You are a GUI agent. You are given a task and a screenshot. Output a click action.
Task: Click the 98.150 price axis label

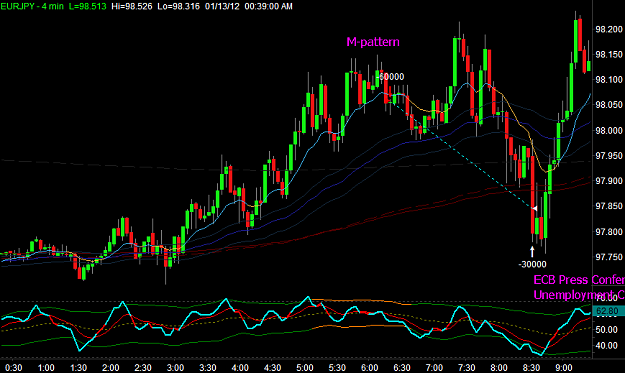609,55
